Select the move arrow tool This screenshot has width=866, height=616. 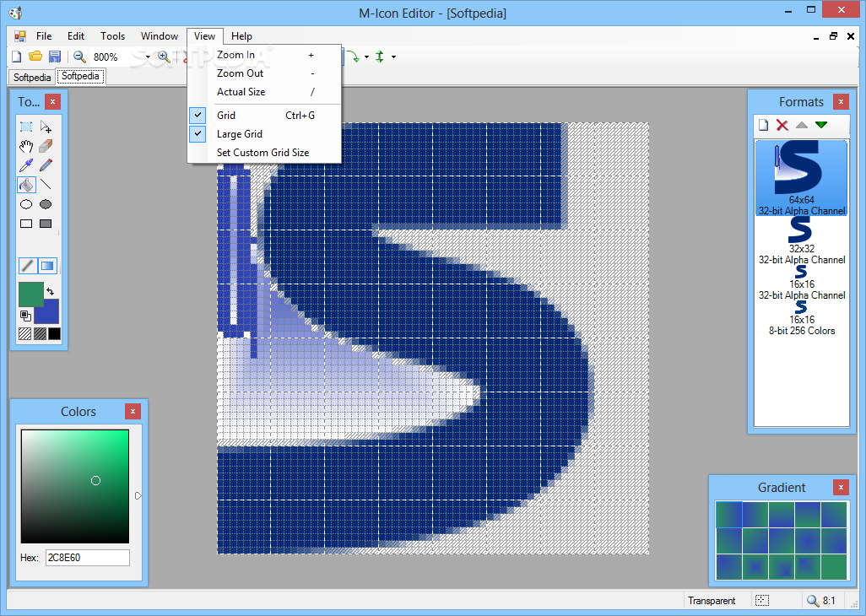pos(46,127)
